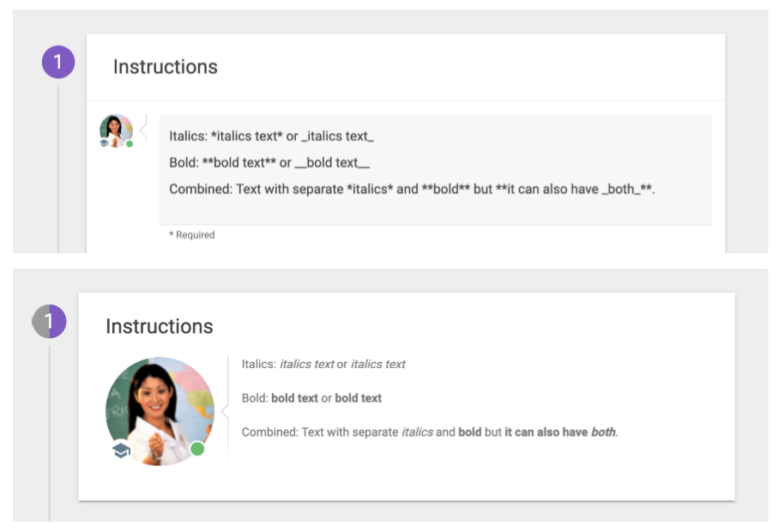
Task: Click the large teacher avatar photo
Action: click(x=160, y=411)
